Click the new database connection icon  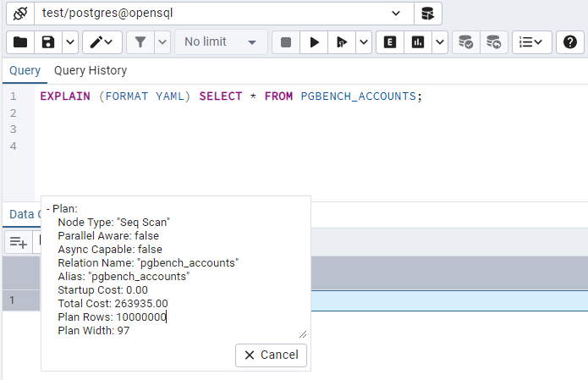click(x=427, y=14)
